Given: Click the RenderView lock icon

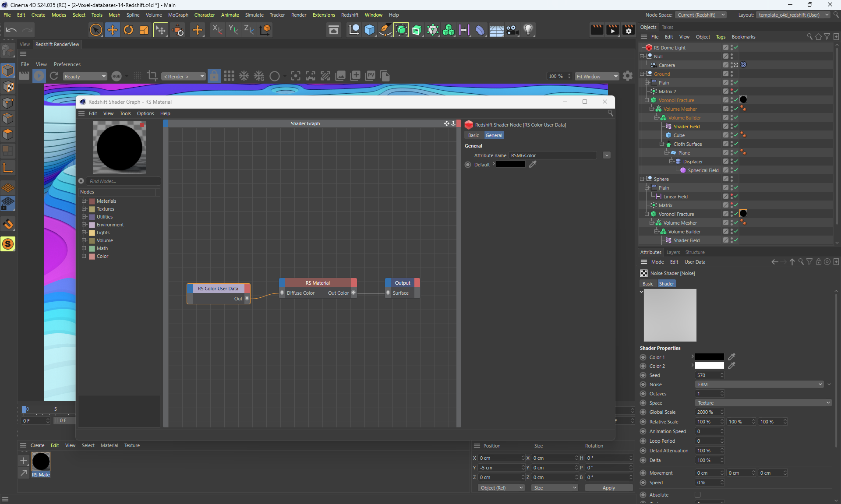Looking at the screenshot, I should (x=214, y=76).
